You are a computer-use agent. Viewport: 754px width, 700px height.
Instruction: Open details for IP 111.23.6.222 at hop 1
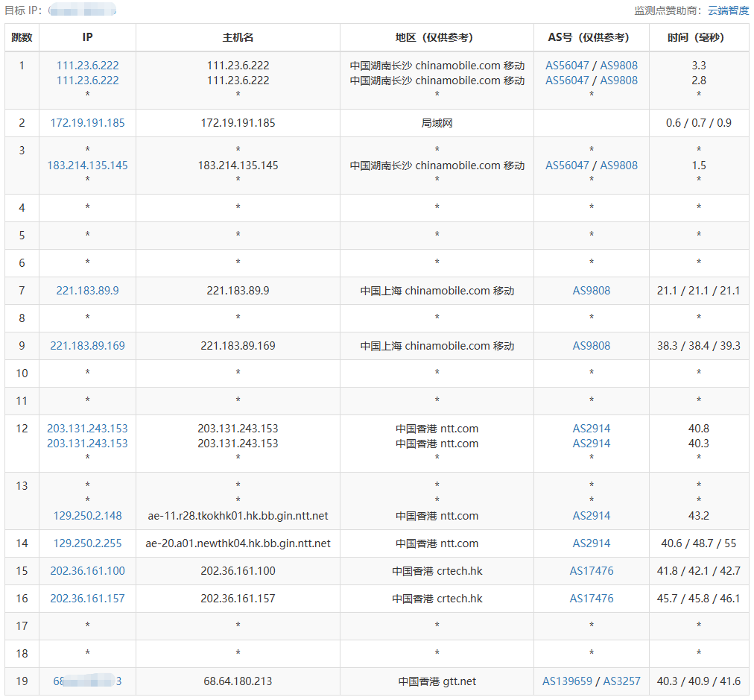coord(86,66)
